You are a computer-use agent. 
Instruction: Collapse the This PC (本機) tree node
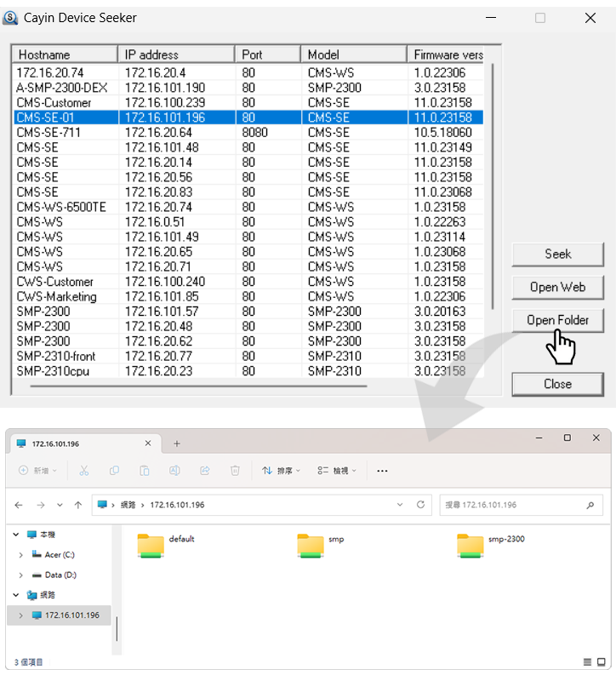16,535
